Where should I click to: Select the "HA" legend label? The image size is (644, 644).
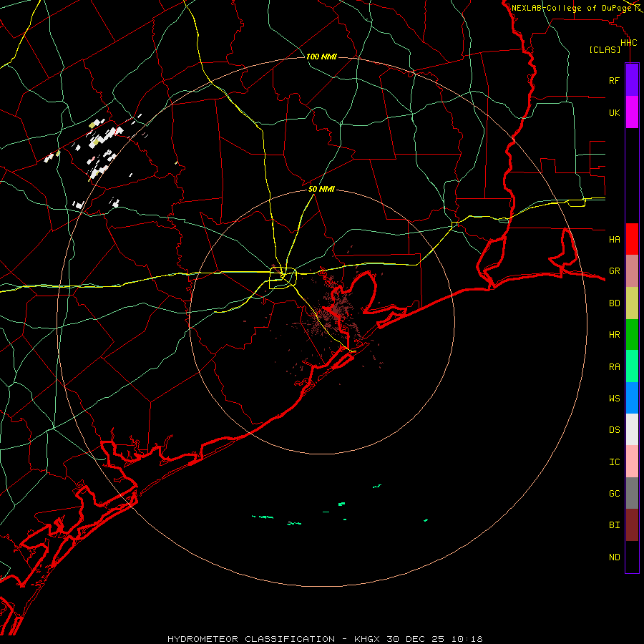pyautogui.click(x=614, y=239)
